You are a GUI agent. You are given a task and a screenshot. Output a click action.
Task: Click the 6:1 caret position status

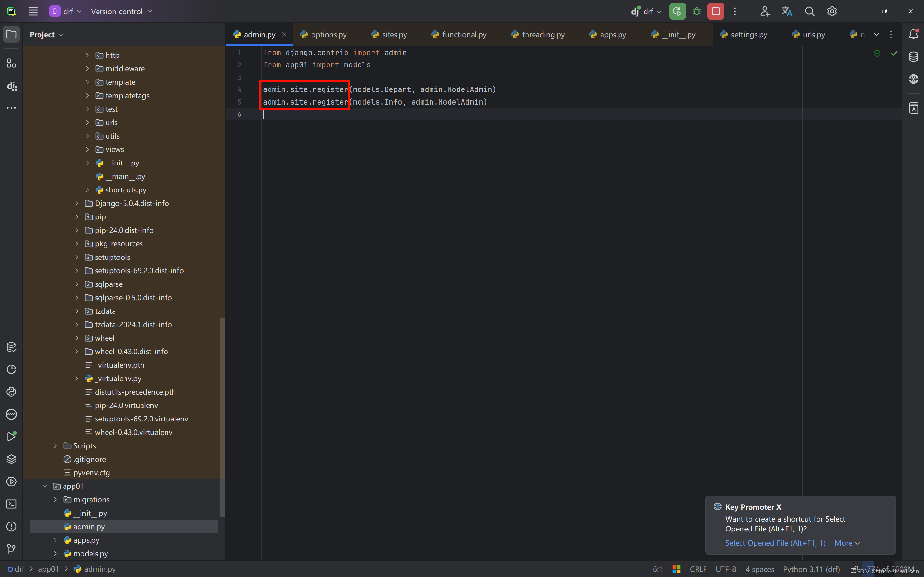(x=657, y=569)
